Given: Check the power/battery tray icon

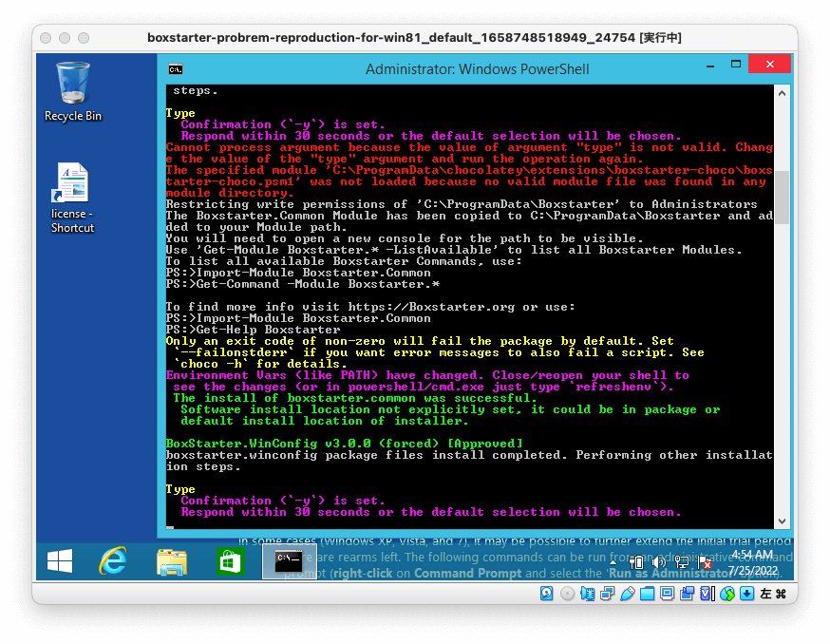Looking at the screenshot, I should tap(635, 562).
